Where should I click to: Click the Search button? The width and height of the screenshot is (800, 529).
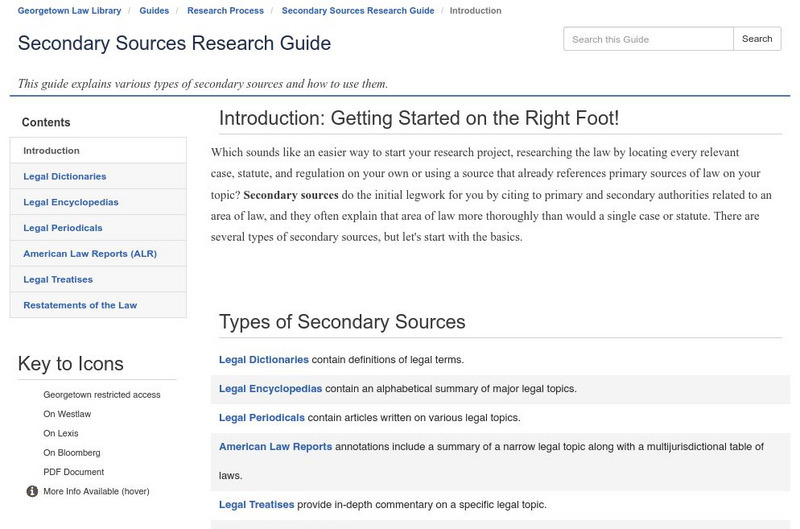point(756,39)
